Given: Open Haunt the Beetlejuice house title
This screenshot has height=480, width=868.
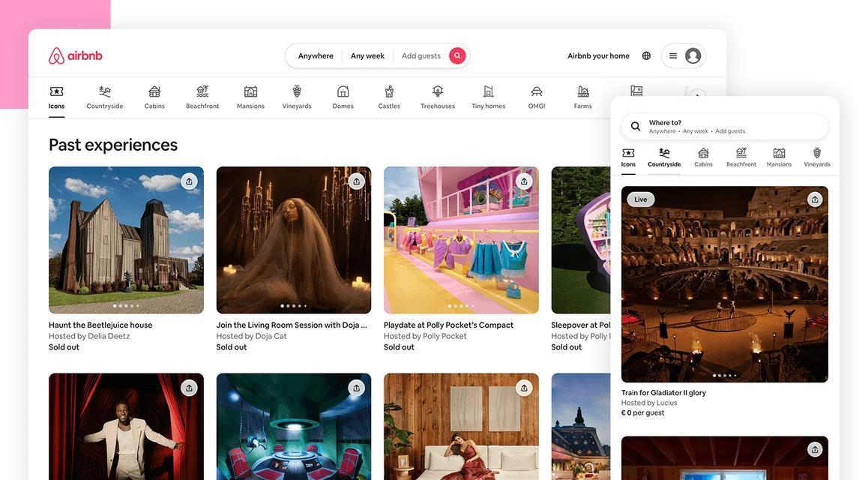Looking at the screenshot, I should click(x=100, y=325).
